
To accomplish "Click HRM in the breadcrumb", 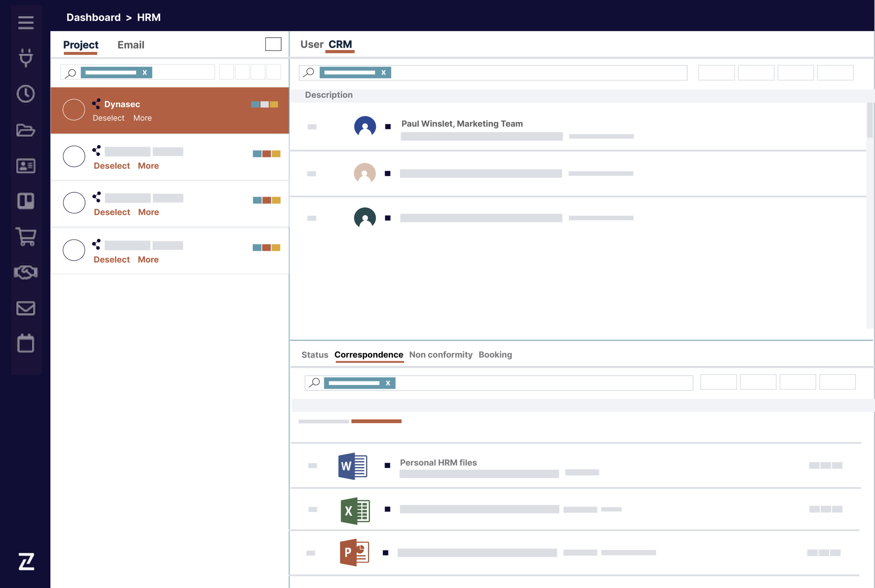I will (149, 17).
